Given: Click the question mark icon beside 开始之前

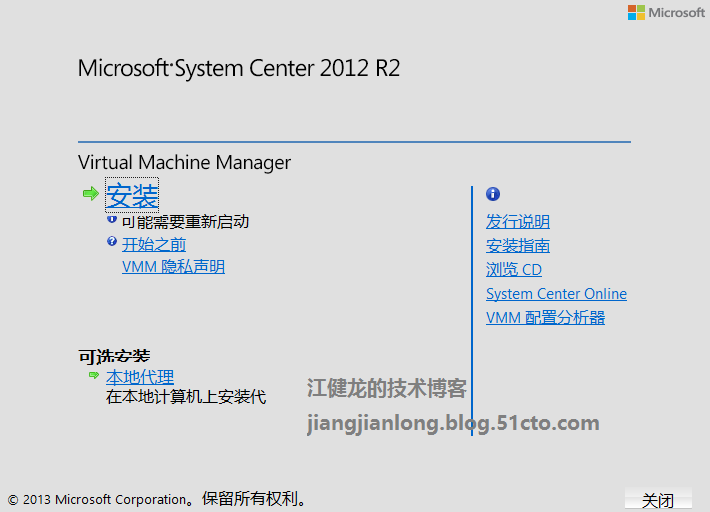Looking at the screenshot, I should (x=112, y=241).
